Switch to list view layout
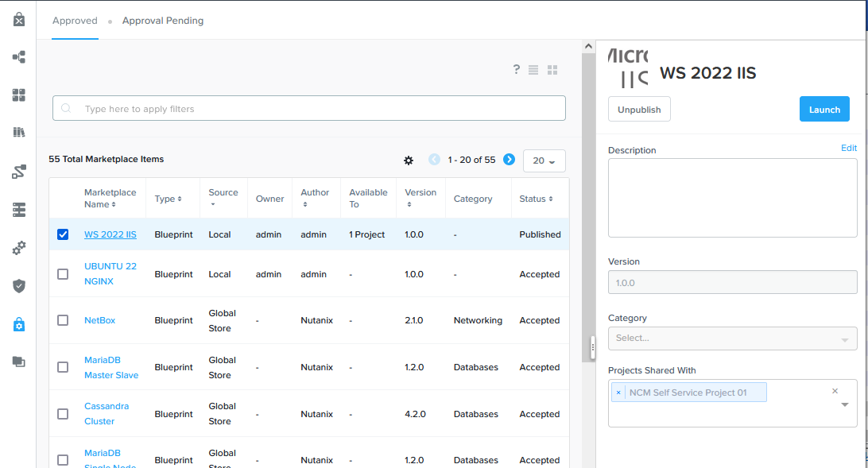 pyautogui.click(x=533, y=70)
